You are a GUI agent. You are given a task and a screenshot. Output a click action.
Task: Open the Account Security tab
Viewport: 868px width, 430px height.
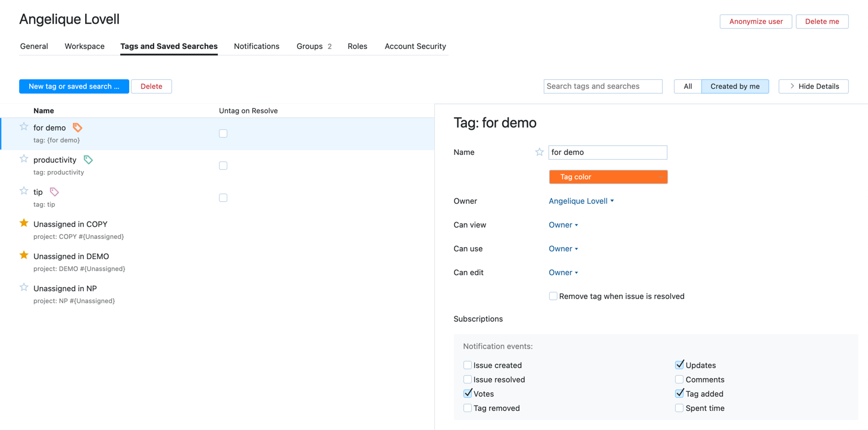tap(415, 46)
